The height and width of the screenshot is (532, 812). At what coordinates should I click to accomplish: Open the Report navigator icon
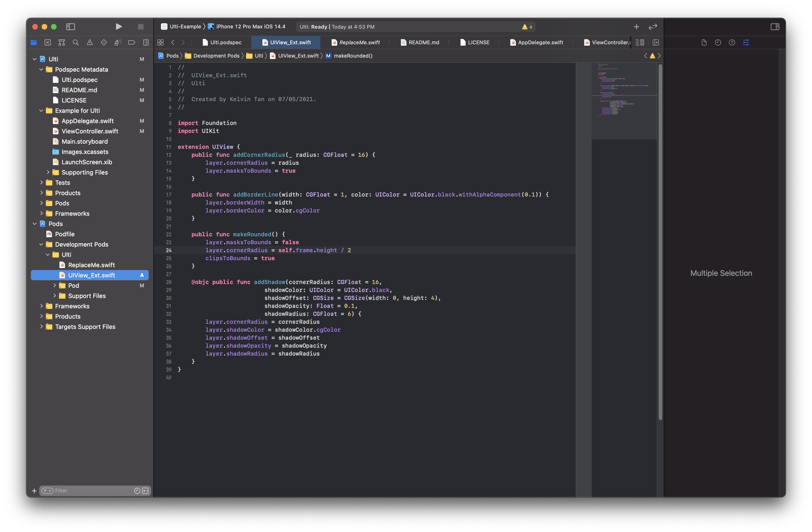tap(146, 43)
